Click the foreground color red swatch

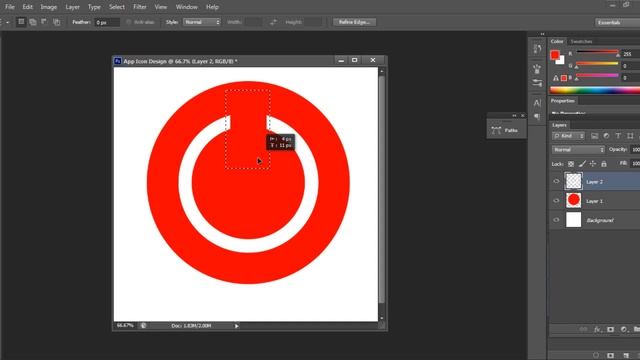pyautogui.click(x=555, y=55)
